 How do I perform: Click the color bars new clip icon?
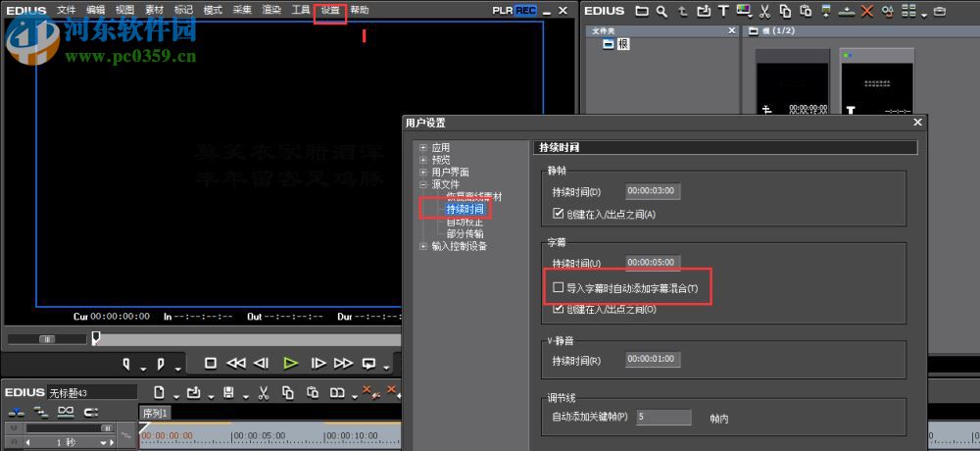point(743,10)
